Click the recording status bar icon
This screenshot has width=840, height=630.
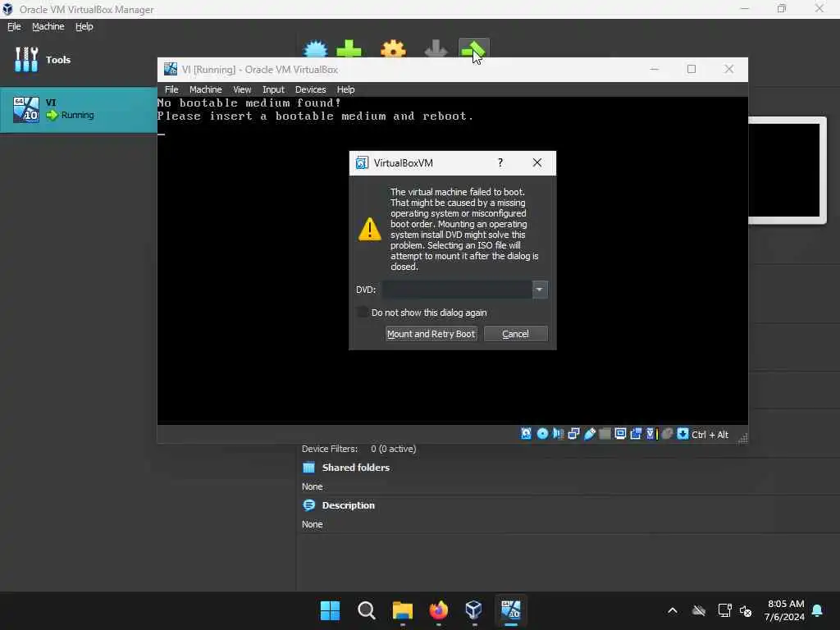(x=636, y=434)
